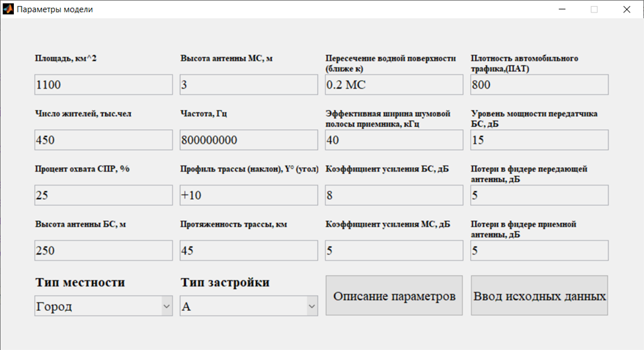Click the Тип застройки heading text

tap(225, 283)
